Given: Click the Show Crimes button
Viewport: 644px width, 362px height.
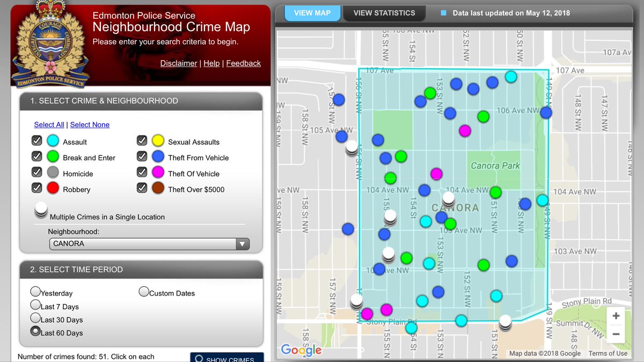Looking at the screenshot, I should pos(227,358).
